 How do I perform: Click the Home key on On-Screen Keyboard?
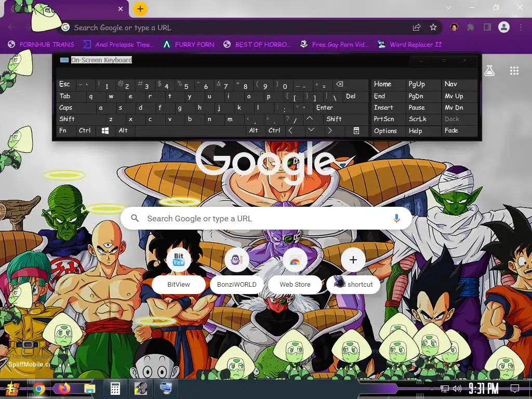pos(388,85)
